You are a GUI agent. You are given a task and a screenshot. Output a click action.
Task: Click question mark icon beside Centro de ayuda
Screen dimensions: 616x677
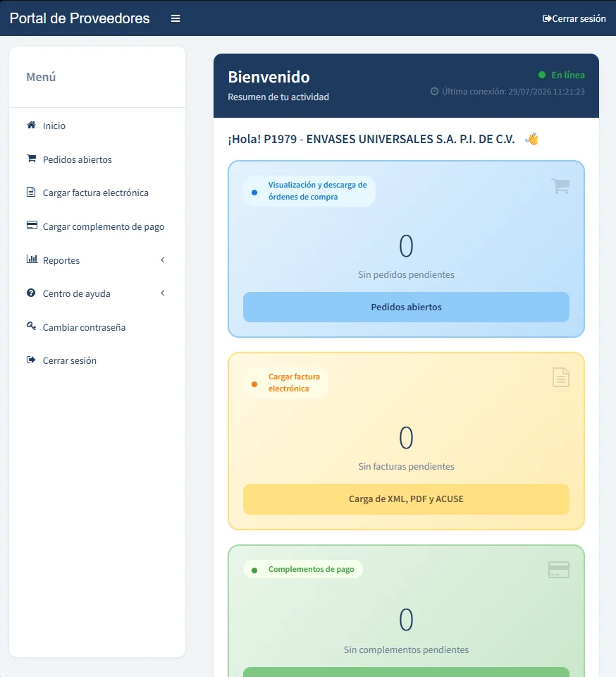(31, 293)
